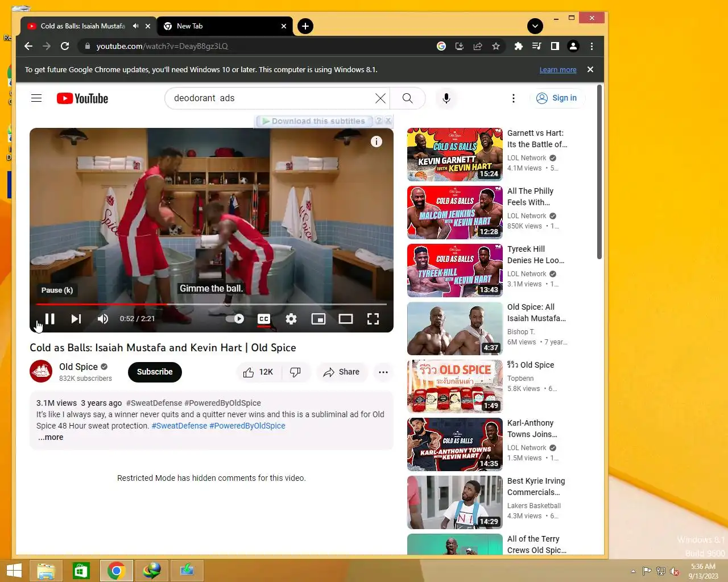Select the Cold as Balls browser tab

click(82, 26)
